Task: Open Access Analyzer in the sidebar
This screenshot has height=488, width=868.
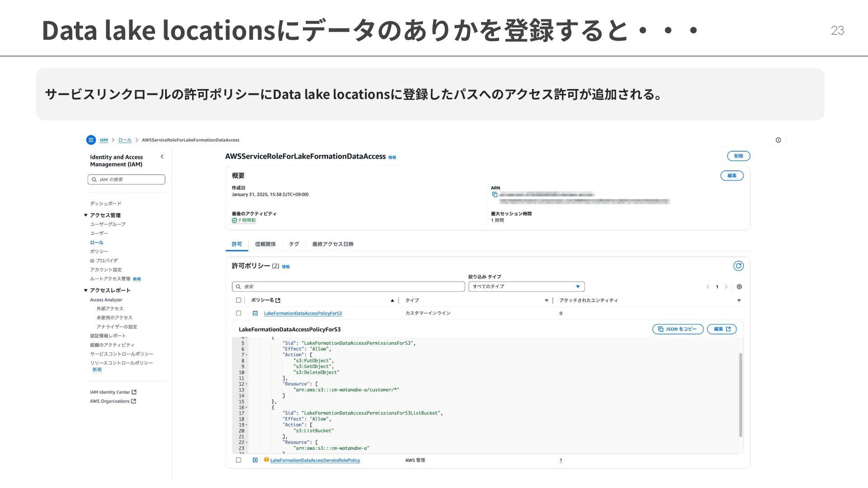Action: (106, 300)
